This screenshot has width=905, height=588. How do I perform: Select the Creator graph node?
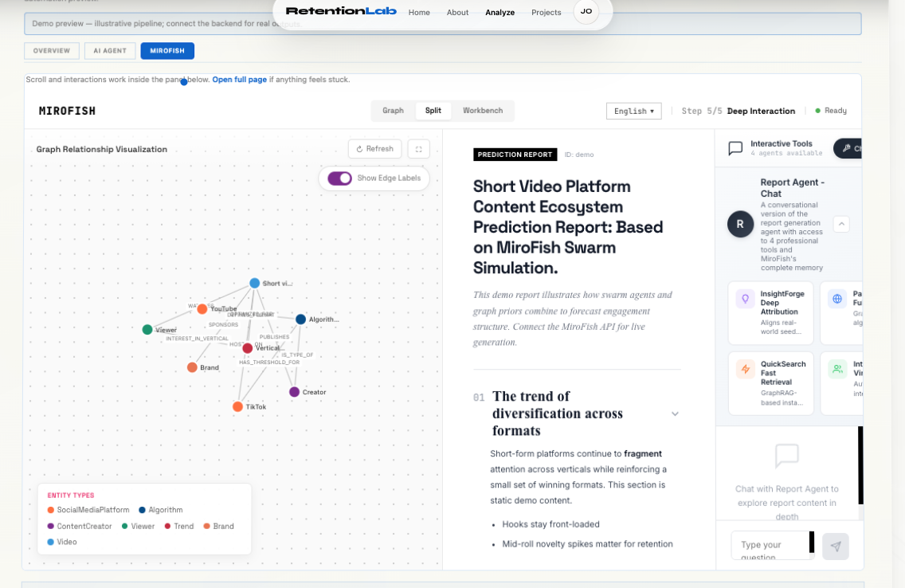pos(294,392)
